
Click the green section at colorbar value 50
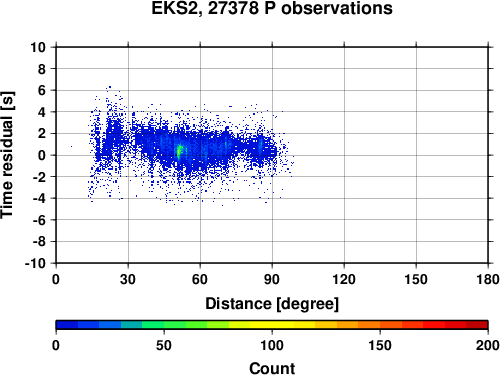tap(164, 325)
